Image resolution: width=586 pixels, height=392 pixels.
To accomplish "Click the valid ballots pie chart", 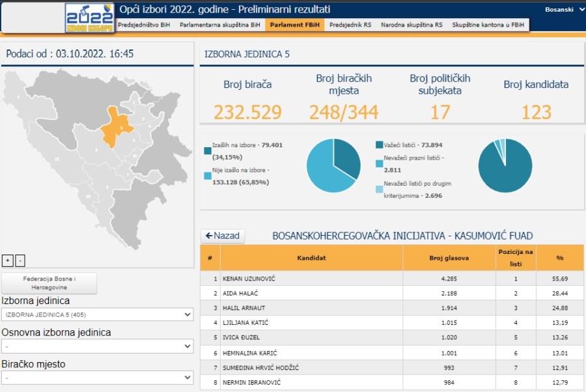I will tap(505, 165).
